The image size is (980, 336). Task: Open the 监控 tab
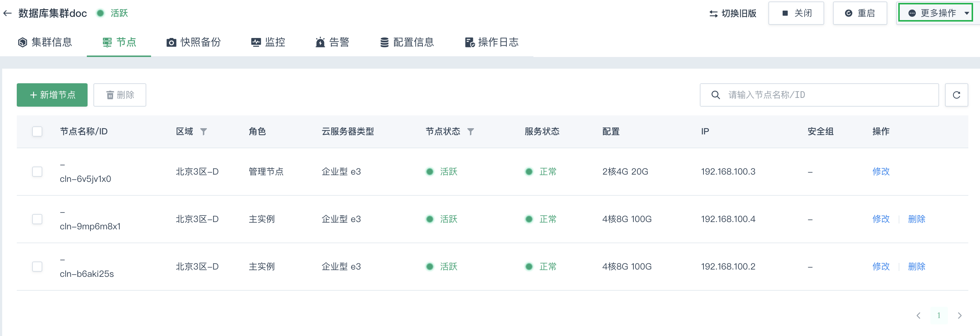click(x=268, y=42)
